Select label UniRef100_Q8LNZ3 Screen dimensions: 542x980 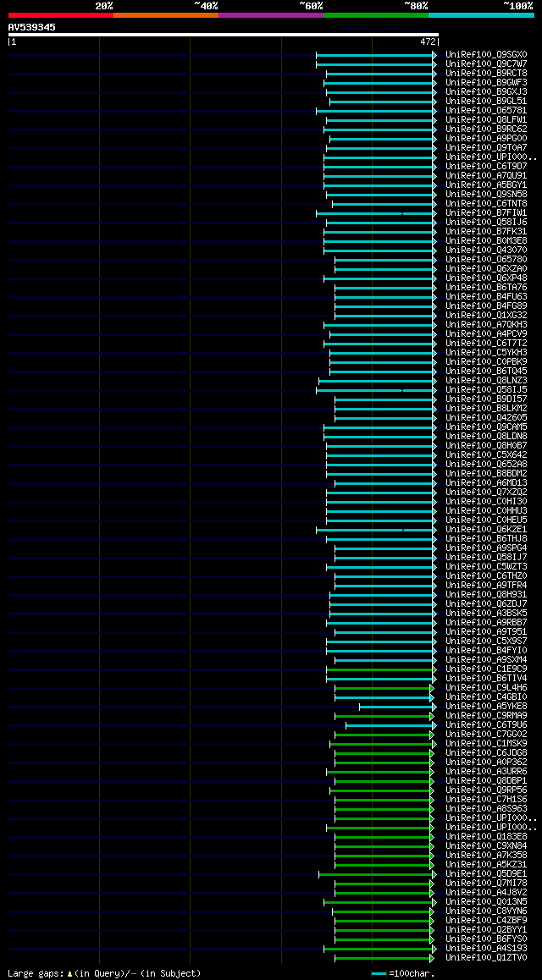click(486, 381)
